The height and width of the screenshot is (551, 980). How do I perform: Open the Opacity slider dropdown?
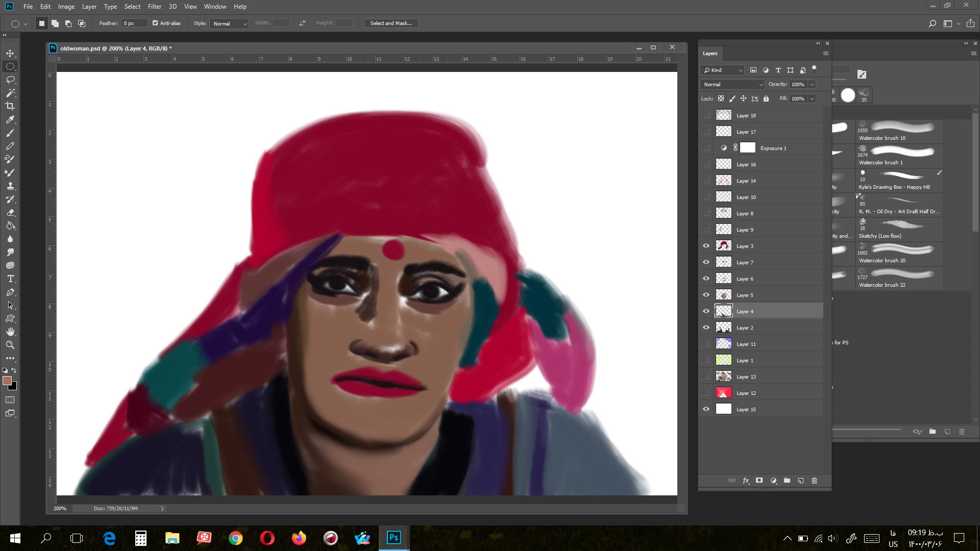click(x=812, y=84)
